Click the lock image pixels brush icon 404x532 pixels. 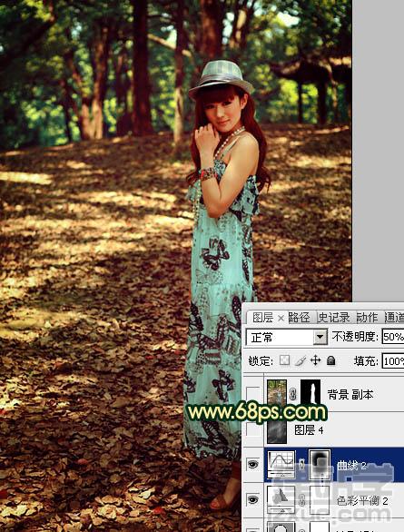click(301, 360)
